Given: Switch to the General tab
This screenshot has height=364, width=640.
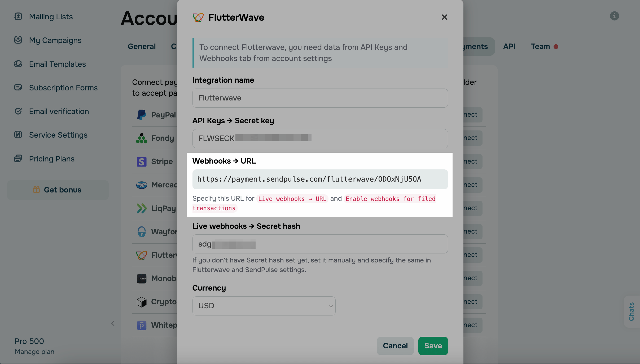Looking at the screenshot, I should point(142,46).
